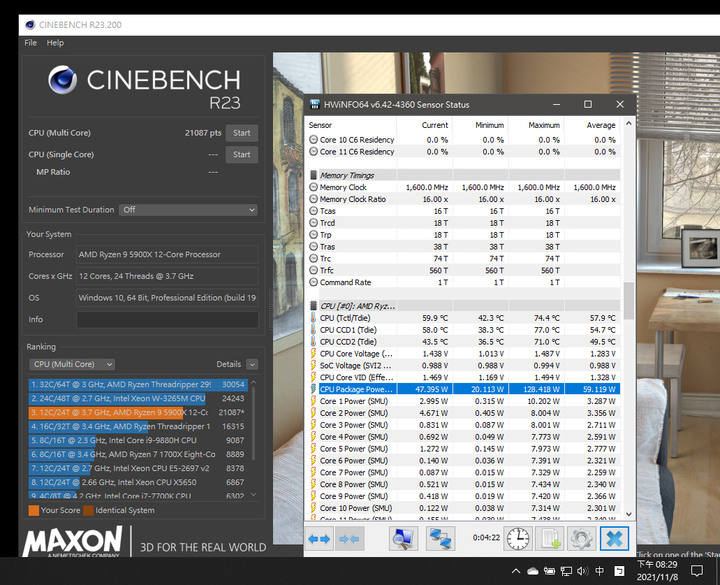Image resolution: width=720 pixels, height=585 pixels.
Task: Click the Cinebench title bar logo icon
Action: coord(30,25)
